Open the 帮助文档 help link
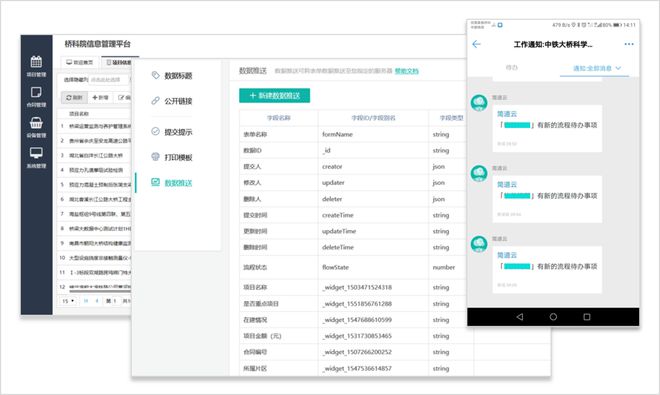This screenshot has height=395, width=660. coord(407,71)
